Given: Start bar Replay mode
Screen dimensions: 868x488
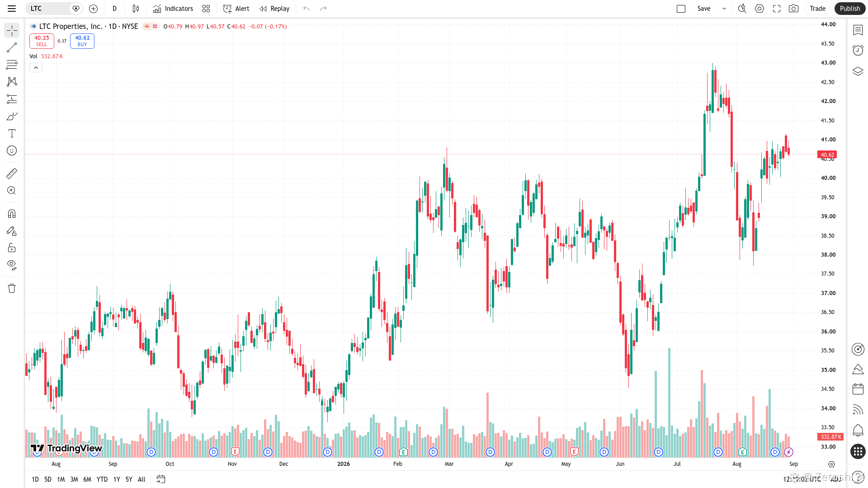Looking at the screenshot, I should 274,9.
